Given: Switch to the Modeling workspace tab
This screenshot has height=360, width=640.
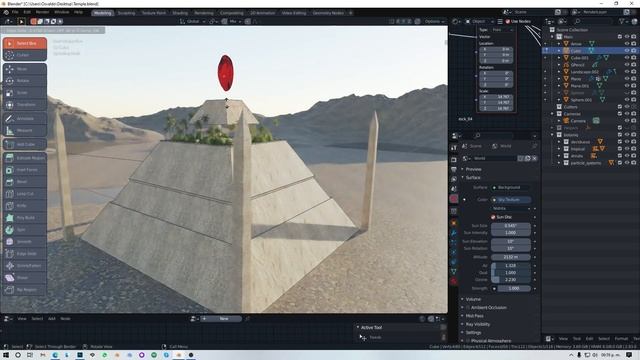Looking at the screenshot, I should 102,13.
